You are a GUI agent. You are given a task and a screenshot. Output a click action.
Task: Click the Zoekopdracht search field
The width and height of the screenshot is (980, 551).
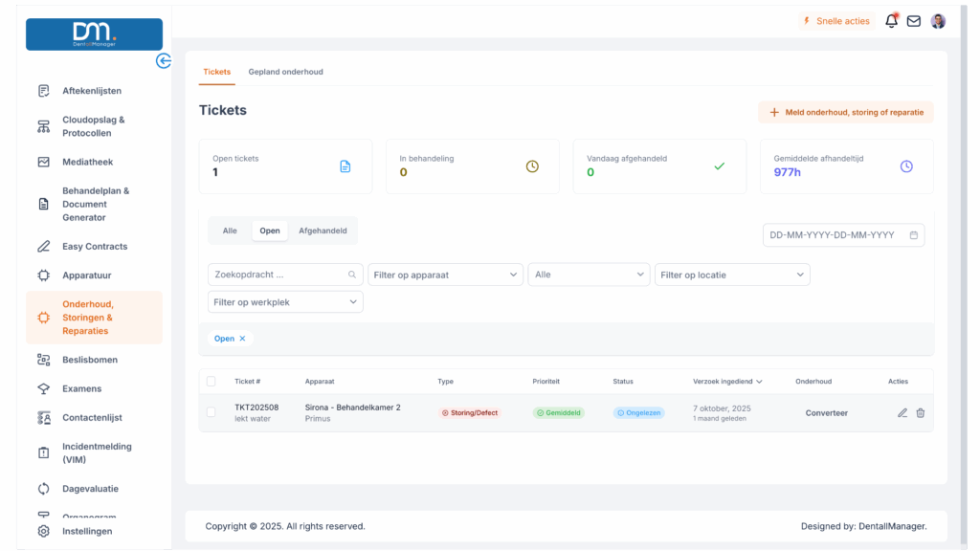[x=278, y=275]
